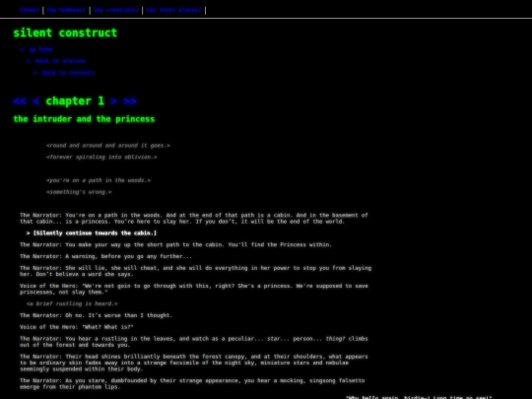The height and width of the screenshot is (399, 532).
Task: Go to next chapter with single '>' arrow
Action: click(x=114, y=101)
